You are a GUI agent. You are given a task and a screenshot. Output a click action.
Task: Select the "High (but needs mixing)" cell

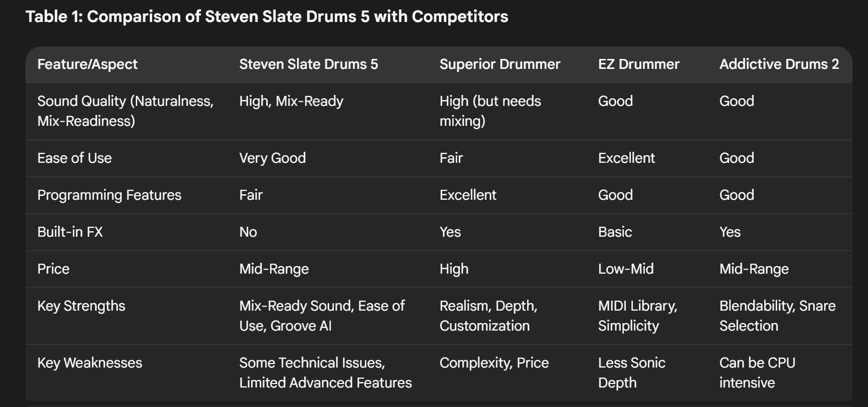click(490, 111)
